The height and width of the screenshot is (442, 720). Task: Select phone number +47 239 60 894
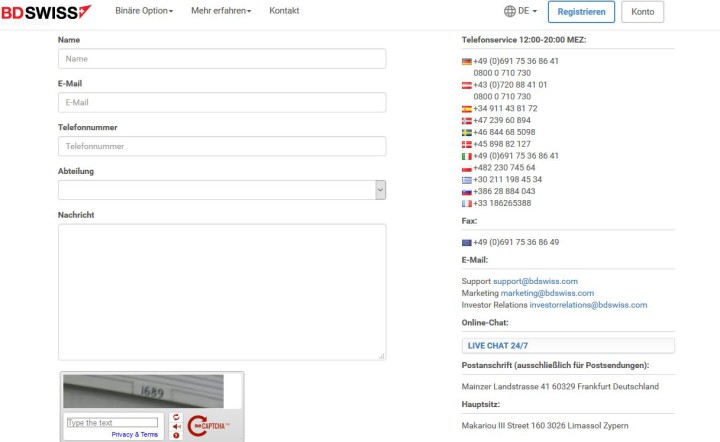pos(502,120)
